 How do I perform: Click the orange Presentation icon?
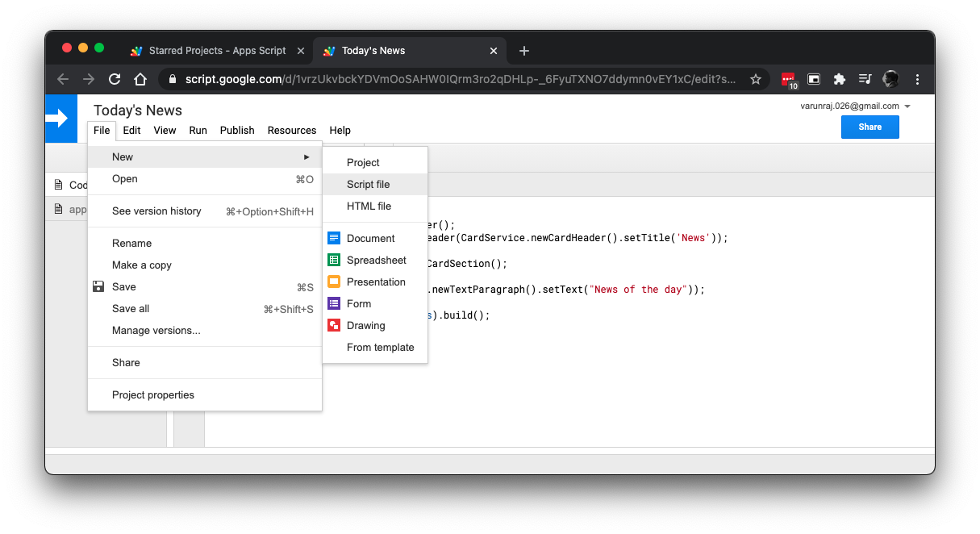pyautogui.click(x=333, y=282)
